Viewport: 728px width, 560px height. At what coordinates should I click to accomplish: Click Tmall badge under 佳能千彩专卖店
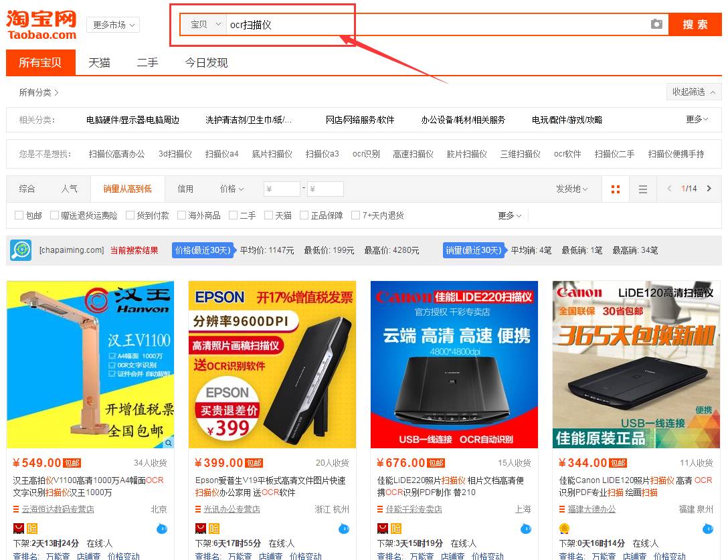click(383, 529)
